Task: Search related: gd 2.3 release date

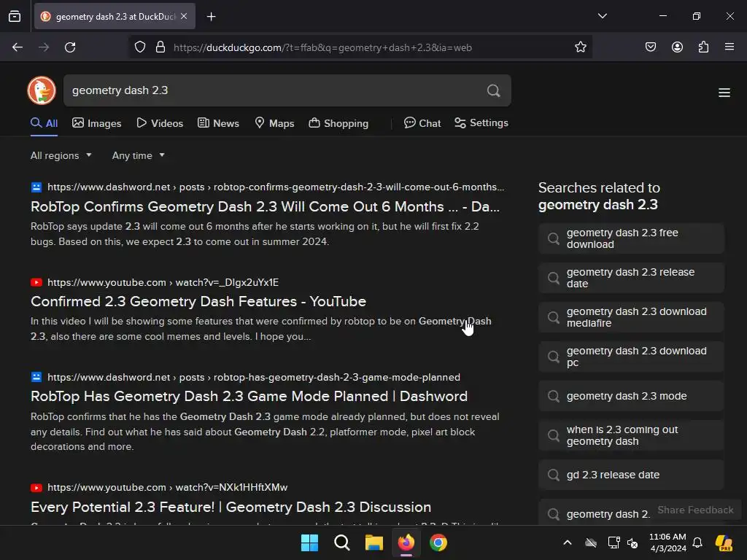Action: 631,475
